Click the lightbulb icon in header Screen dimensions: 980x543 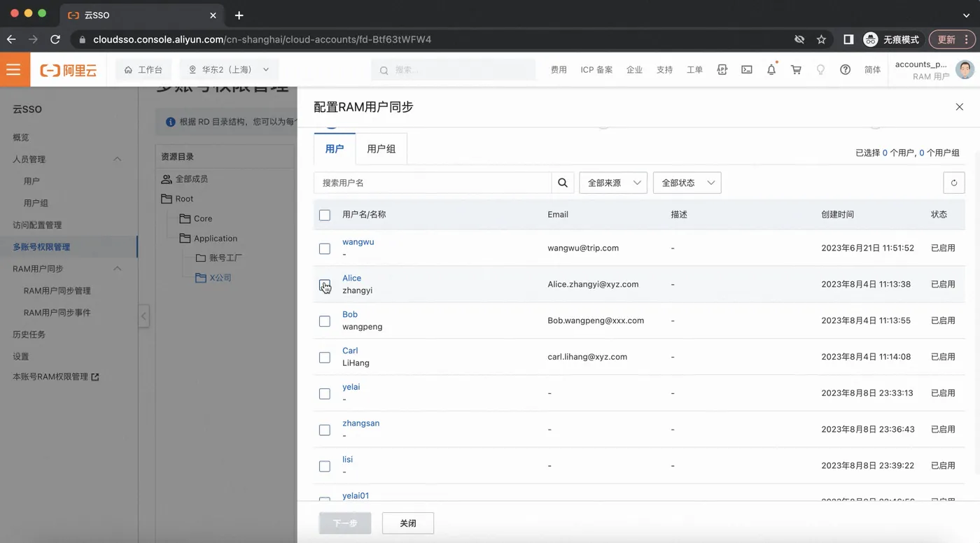point(820,69)
